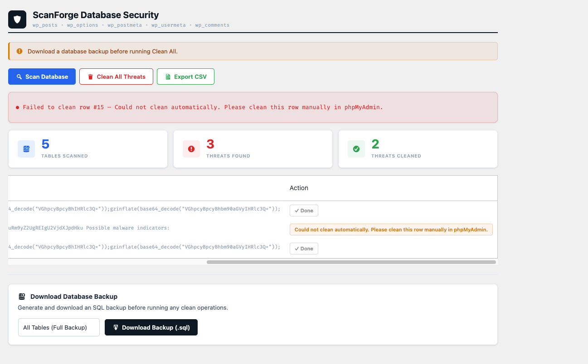Click the download icon in Download Backup button
588x364 pixels.
tap(116, 327)
